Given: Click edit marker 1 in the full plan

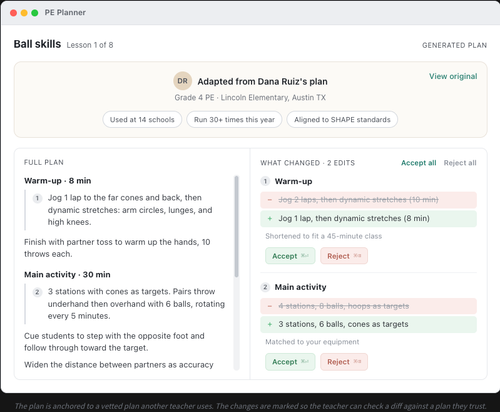Looking at the screenshot, I should (37, 198).
